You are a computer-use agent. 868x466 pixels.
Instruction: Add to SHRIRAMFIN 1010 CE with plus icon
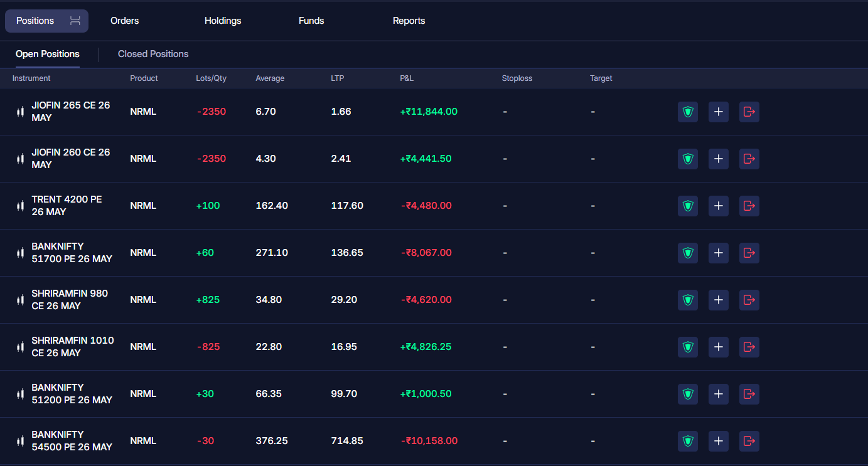719,347
